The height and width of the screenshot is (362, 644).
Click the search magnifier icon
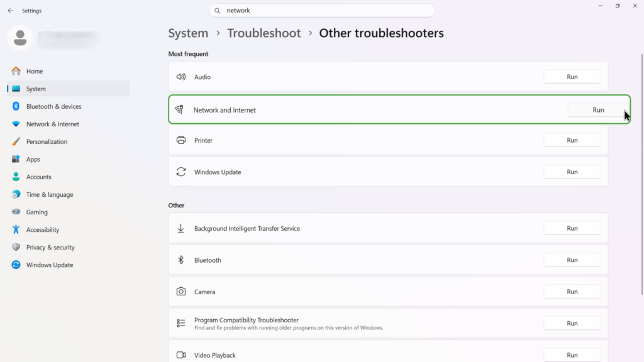(217, 11)
